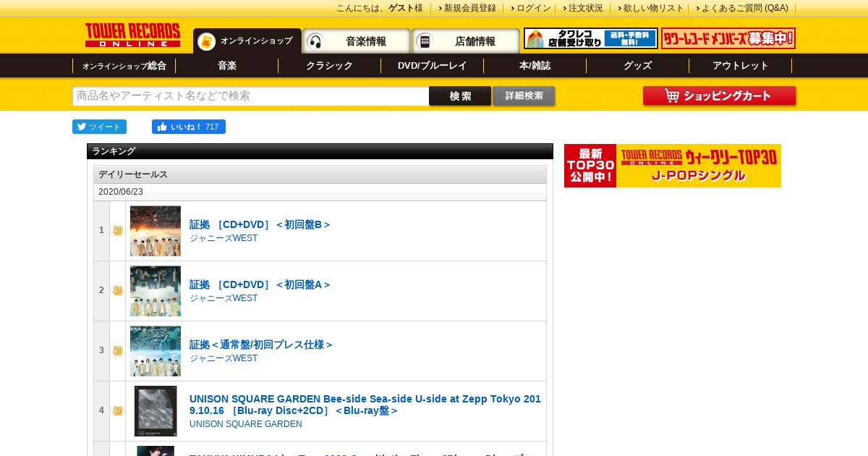868x456 pixels.
Task: Click the ランキング section header
Action: pyautogui.click(x=320, y=151)
